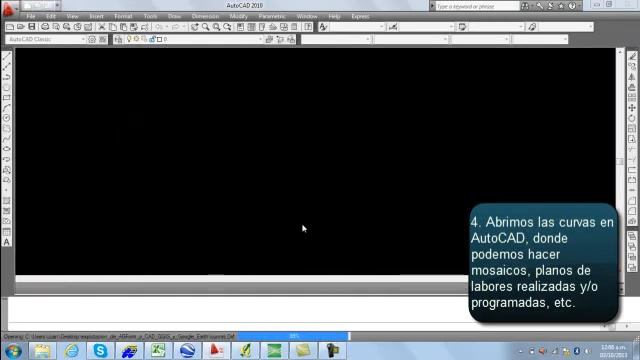640x360 pixels.
Task: Select the Line tool in Draw toolbar
Action: pyautogui.click(x=7, y=56)
